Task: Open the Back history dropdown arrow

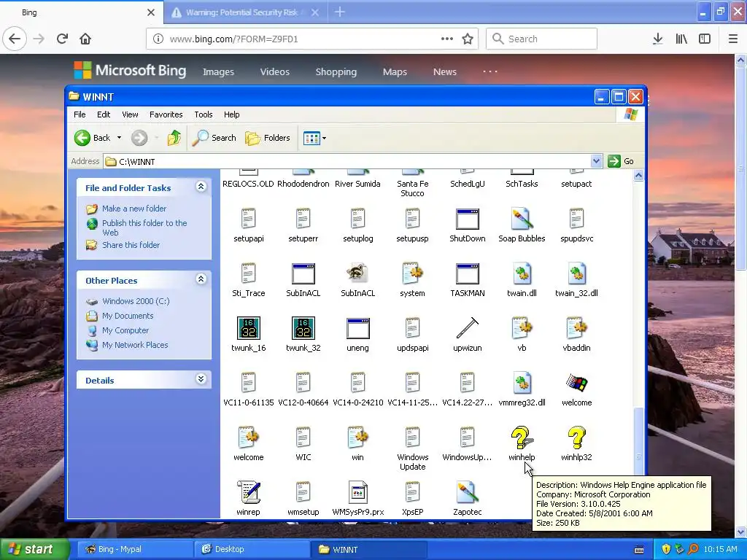Action: 119,138
